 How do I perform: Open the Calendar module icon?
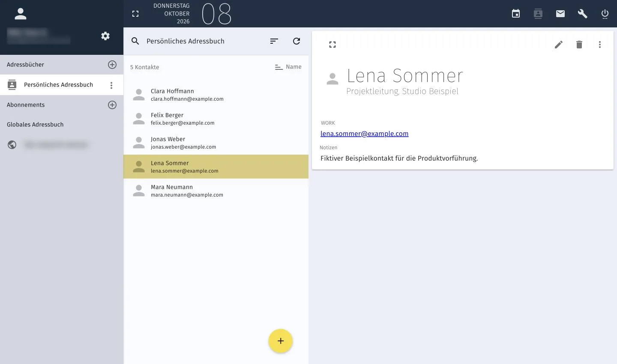516,14
